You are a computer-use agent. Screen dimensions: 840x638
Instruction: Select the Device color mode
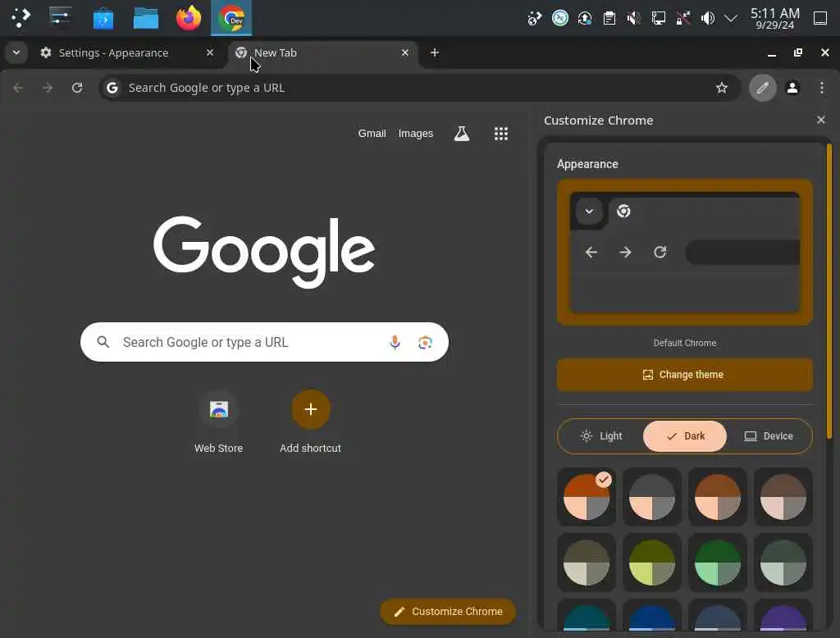click(769, 436)
